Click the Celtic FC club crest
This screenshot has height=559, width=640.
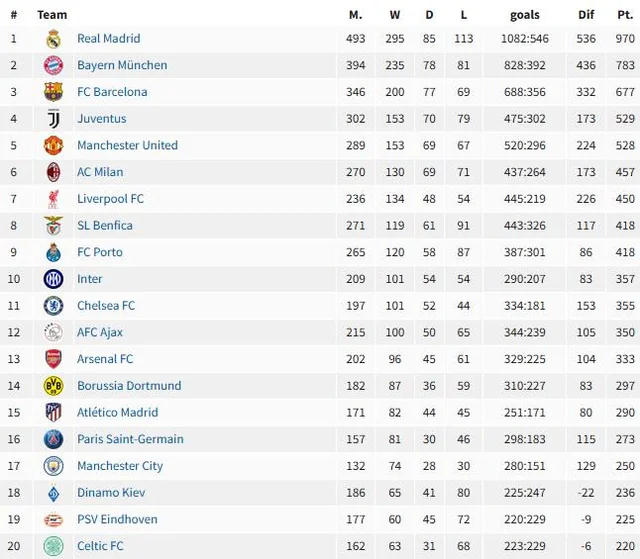pyautogui.click(x=53, y=546)
